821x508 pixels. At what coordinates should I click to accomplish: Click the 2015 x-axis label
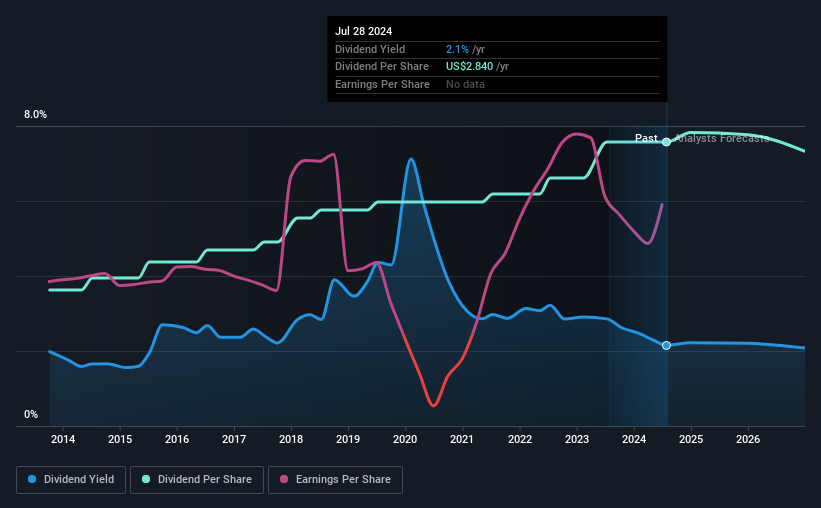pos(120,439)
